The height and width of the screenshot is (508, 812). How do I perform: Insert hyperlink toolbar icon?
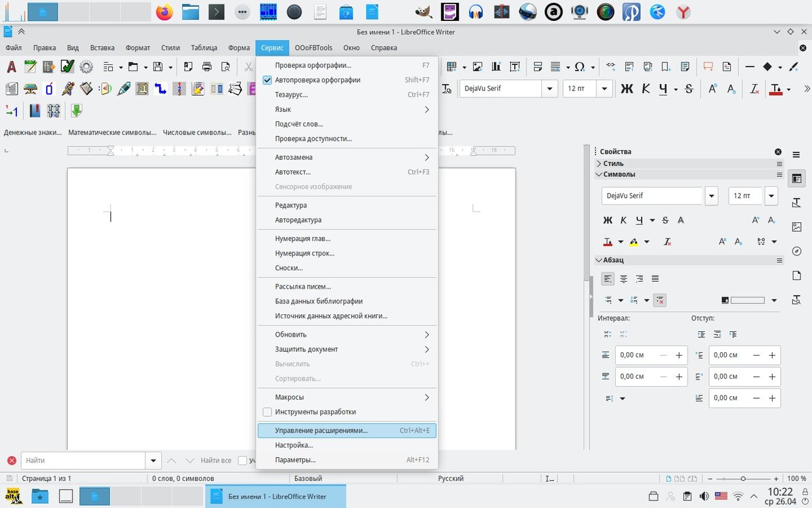coord(610,66)
